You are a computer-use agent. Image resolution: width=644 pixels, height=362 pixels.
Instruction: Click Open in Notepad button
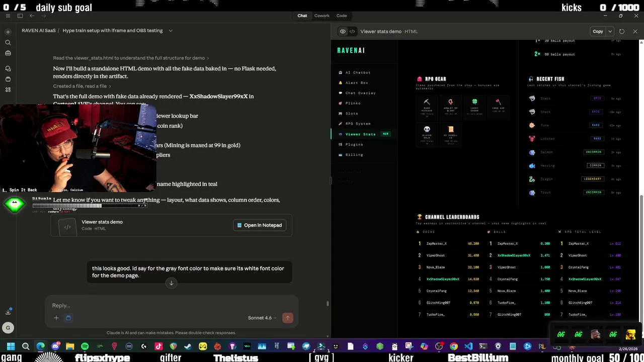coord(260,225)
